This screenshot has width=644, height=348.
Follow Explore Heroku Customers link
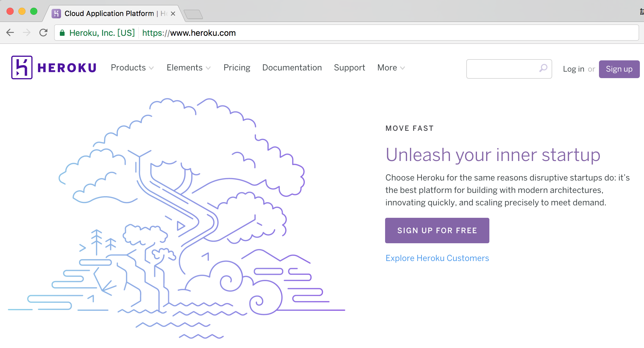tap(437, 258)
